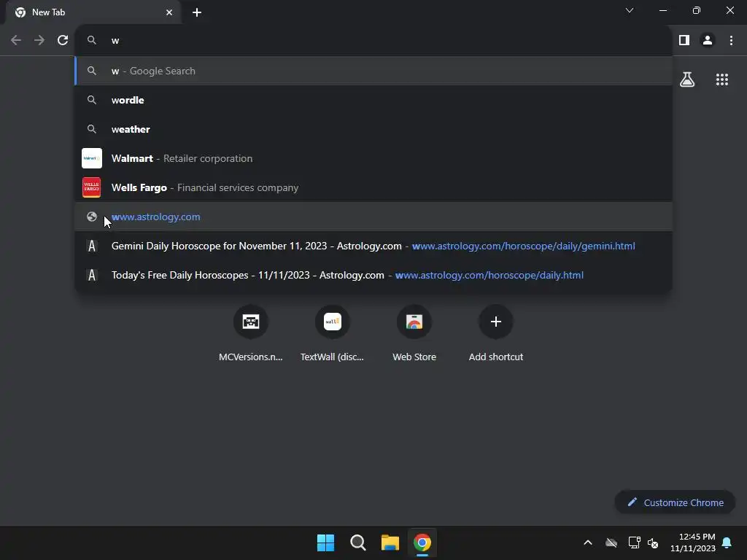Open www.astrology.com suggestion
The image size is (747, 560).
pyautogui.click(x=373, y=217)
